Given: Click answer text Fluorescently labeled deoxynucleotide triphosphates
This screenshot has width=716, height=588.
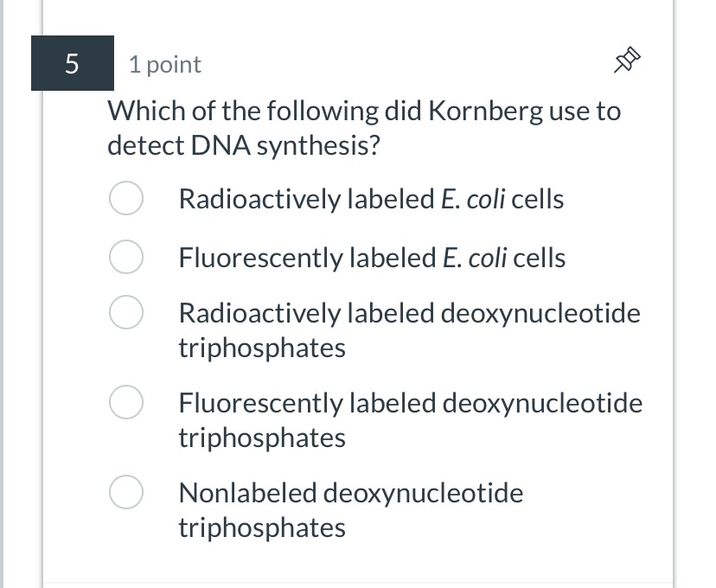Looking at the screenshot, I should click(x=410, y=419).
